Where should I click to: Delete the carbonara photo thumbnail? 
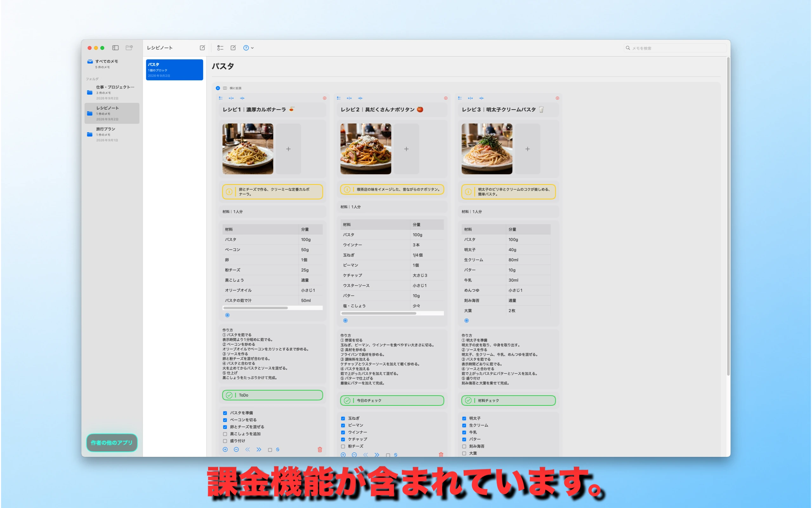(x=269, y=128)
